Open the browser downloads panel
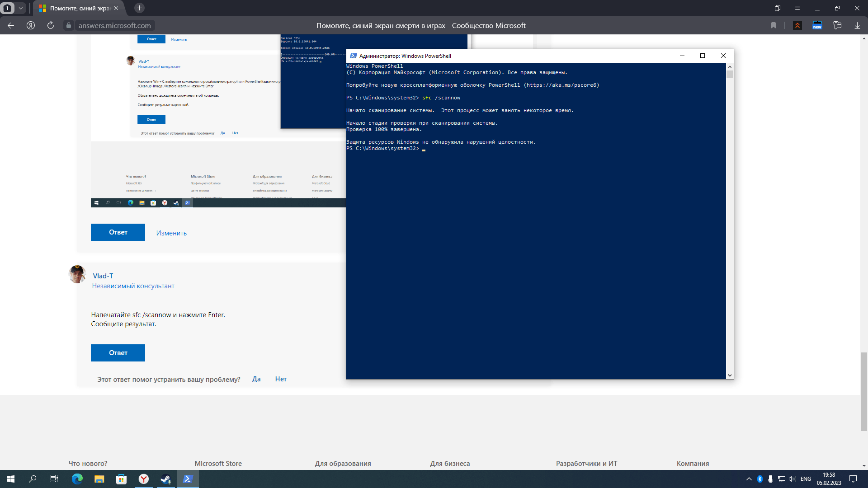 857,25
